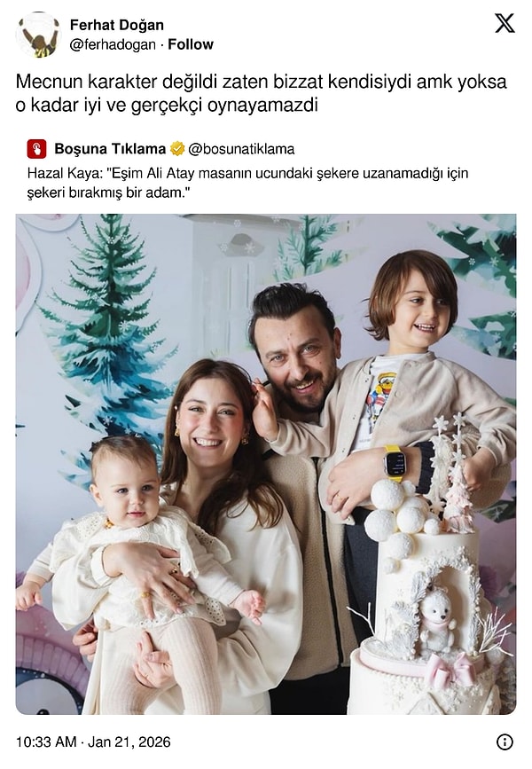
Task: Click text line "o kadar iyi ve gerçekçi"
Action: point(168,106)
